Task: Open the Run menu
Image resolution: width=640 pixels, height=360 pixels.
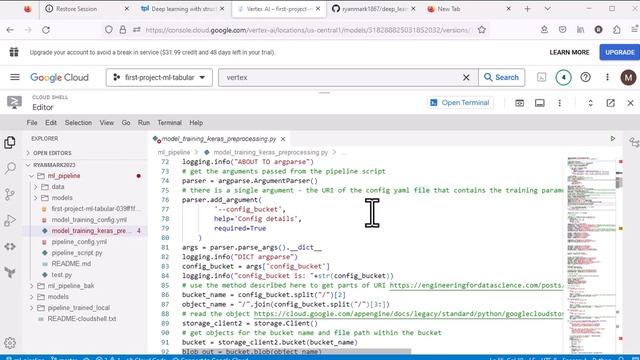Action: (x=144, y=122)
